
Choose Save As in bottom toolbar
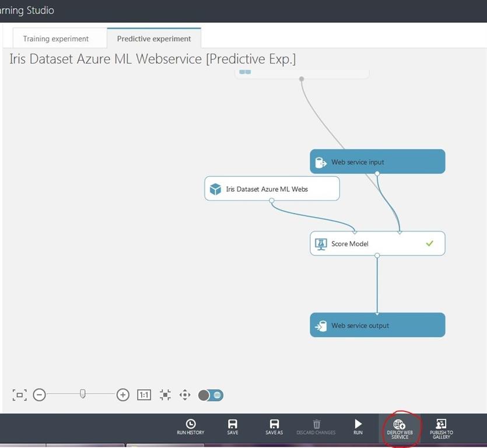(274, 427)
